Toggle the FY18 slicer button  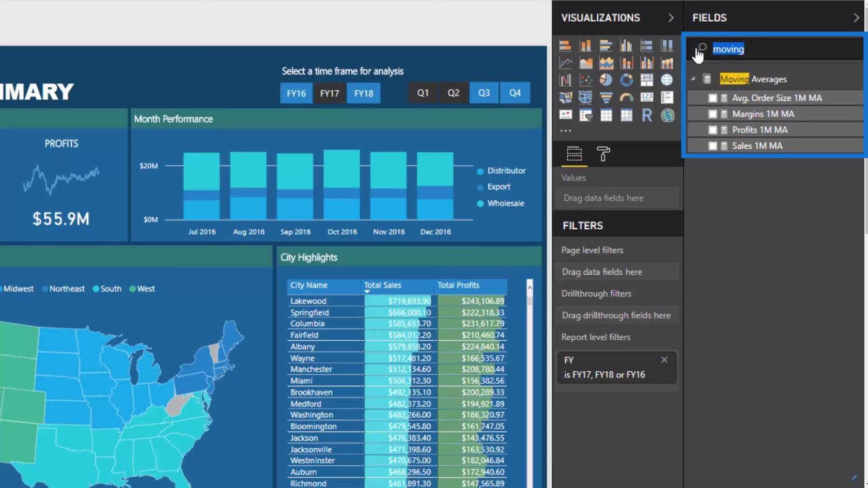pos(364,93)
